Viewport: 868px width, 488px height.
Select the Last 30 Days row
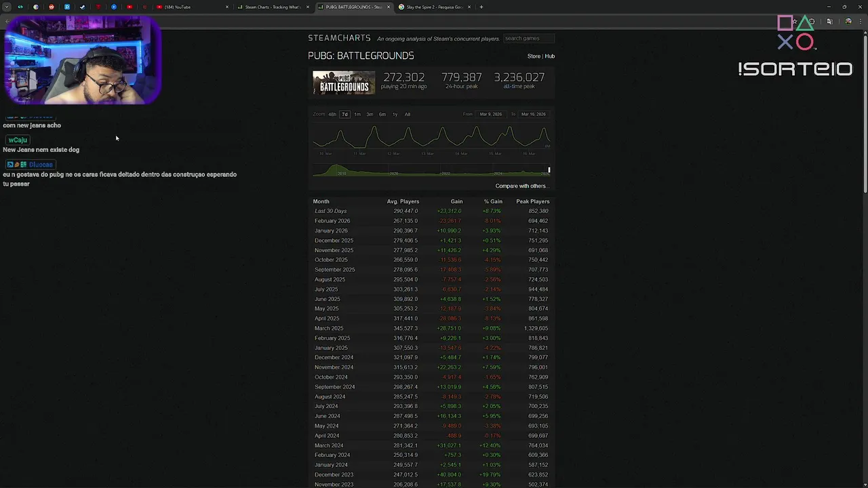coord(431,211)
